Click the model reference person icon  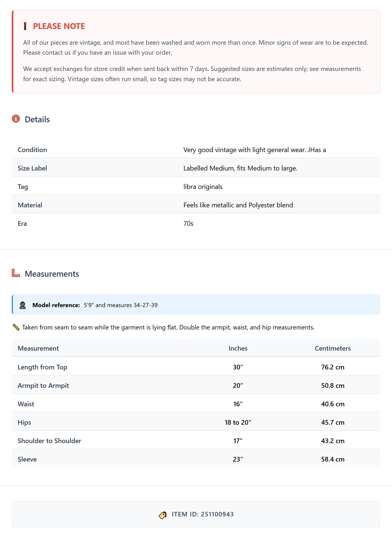tap(23, 305)
